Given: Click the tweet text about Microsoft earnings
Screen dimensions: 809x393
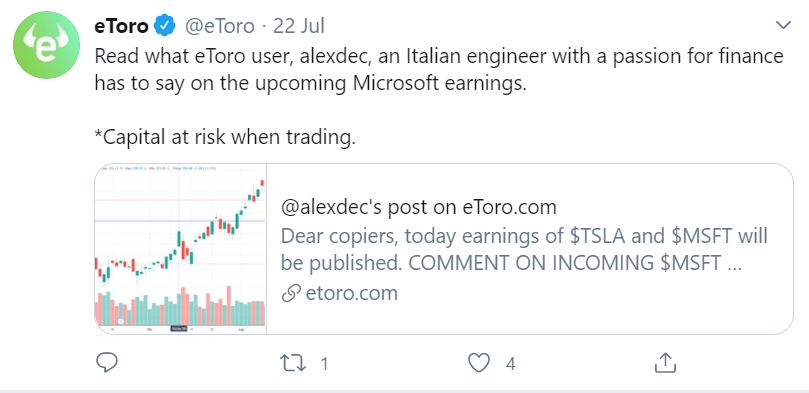Looking at the screenshot, I should (x=439, y=69).
